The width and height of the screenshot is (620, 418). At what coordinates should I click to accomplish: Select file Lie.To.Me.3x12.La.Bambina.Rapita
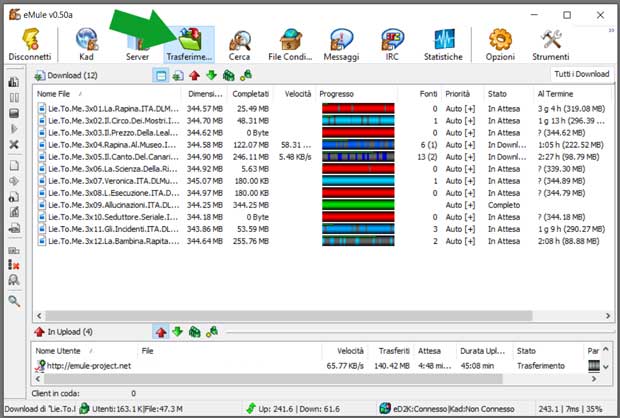113,241
